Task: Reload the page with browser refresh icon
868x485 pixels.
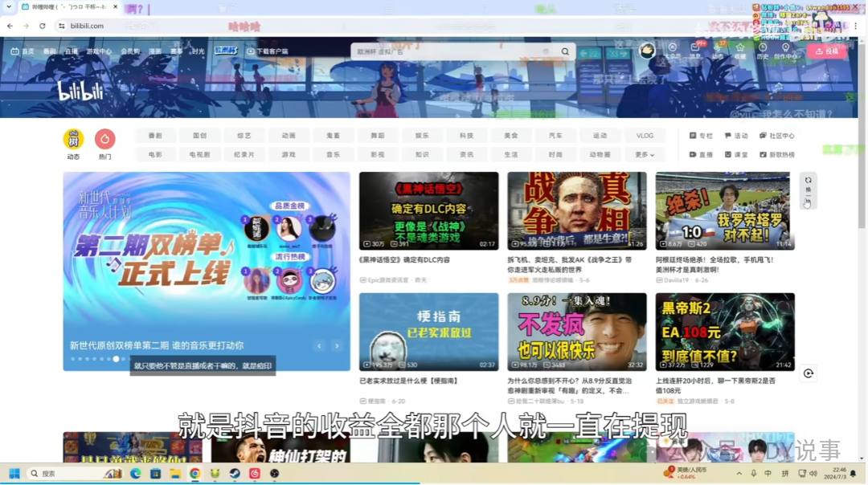Action: [x=42, y=26]
